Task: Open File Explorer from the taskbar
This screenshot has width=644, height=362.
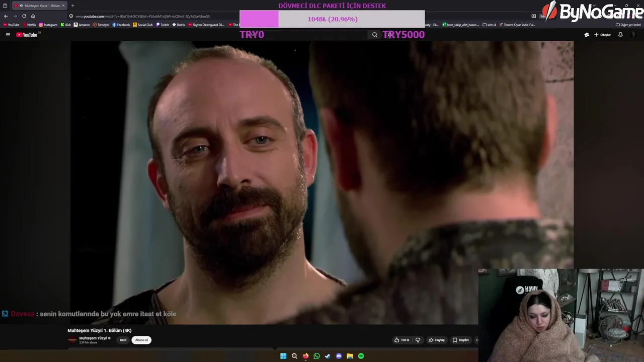Action: coord(350,356)
